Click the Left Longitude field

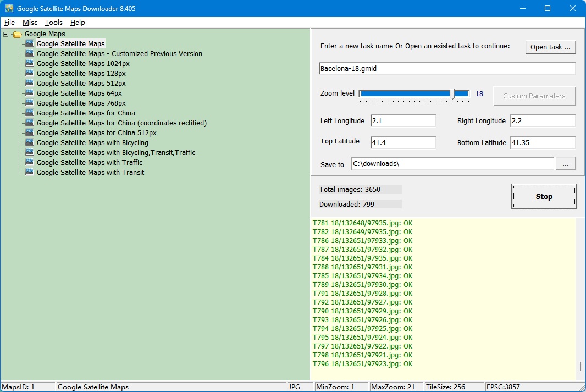[403, 121]
